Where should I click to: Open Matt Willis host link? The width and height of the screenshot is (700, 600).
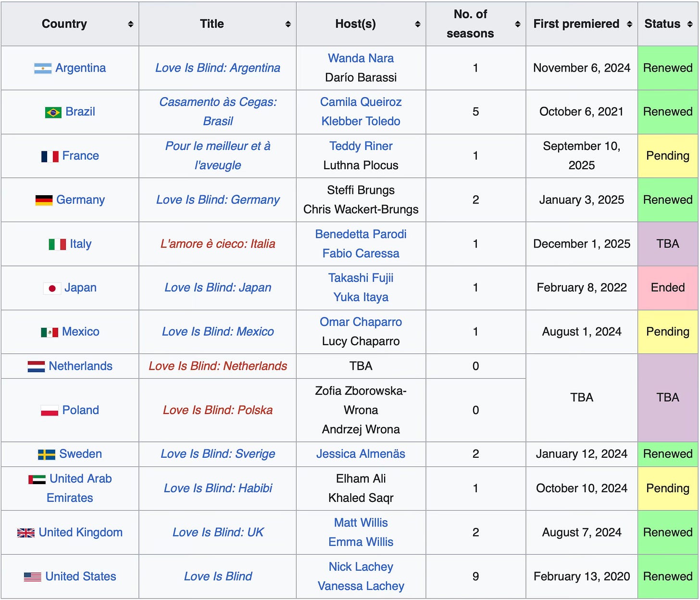[x=361, y=523]
